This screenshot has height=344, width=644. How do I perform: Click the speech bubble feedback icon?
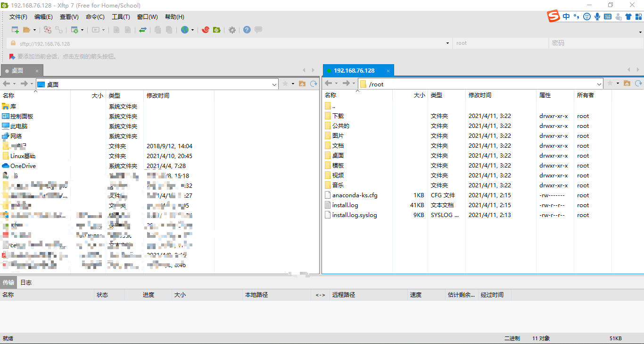[x=258, y=30]
